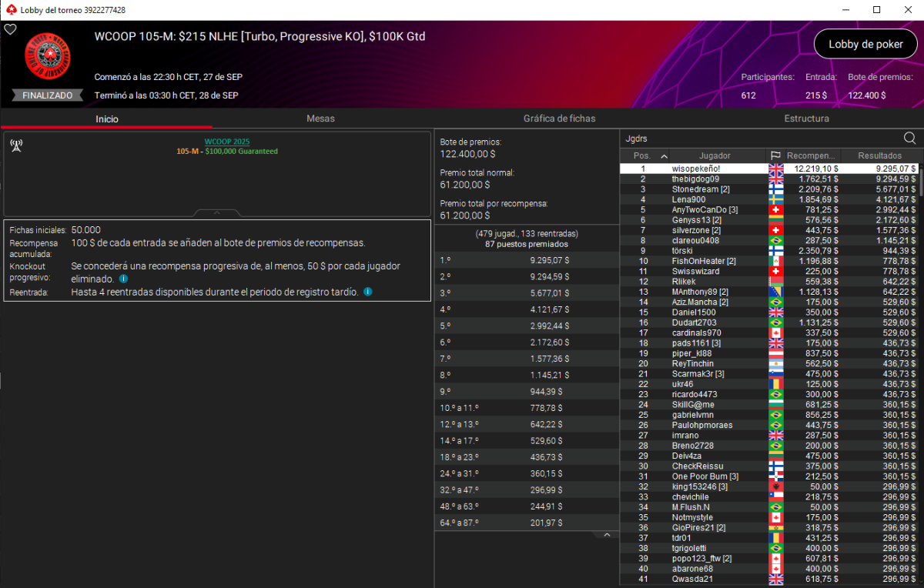The width and height of the screenshot is (924, 588).
Task: Select player row popo123_ftw [2]
Action: 769,559
